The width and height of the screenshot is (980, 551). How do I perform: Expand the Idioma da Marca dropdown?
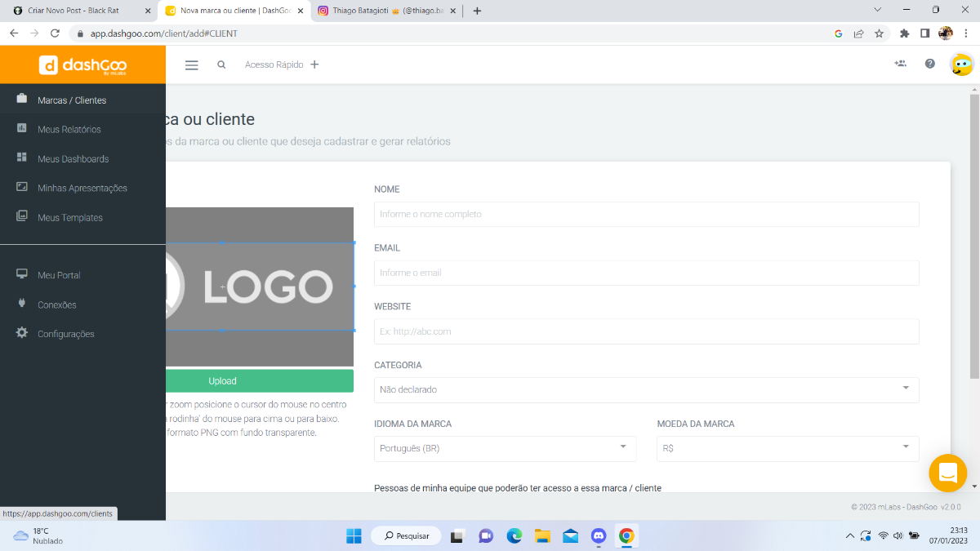pos(505,448)
